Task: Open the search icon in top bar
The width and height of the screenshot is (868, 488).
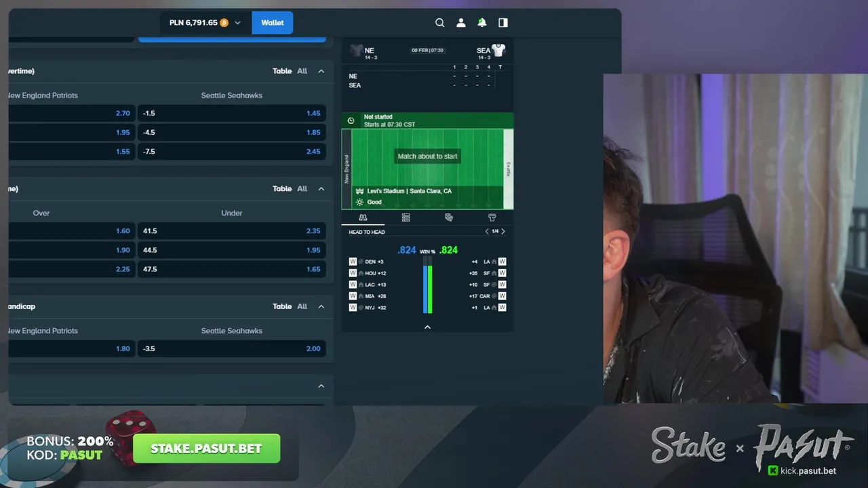Action: click(x=439, y=22)
